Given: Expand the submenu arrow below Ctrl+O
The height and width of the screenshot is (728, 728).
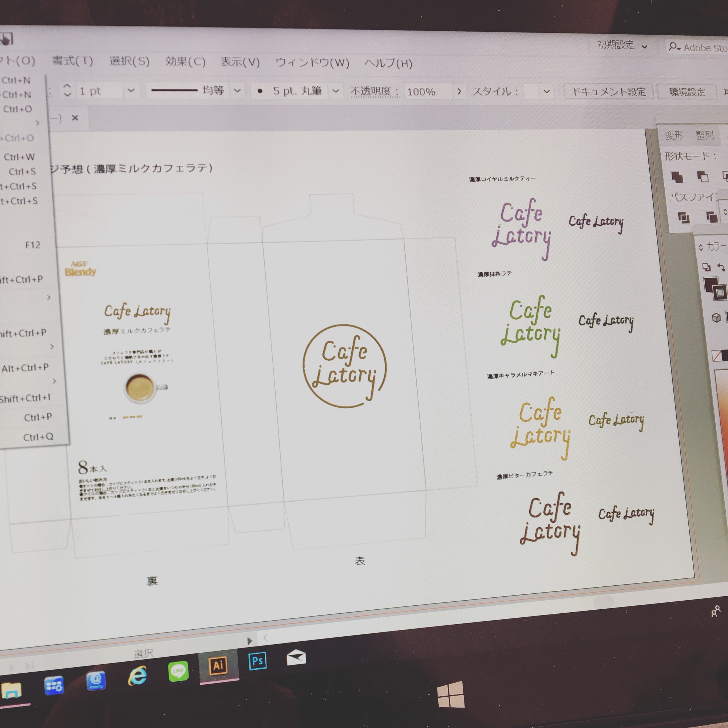Looking at the screenshot, I should tap(37, 123).
